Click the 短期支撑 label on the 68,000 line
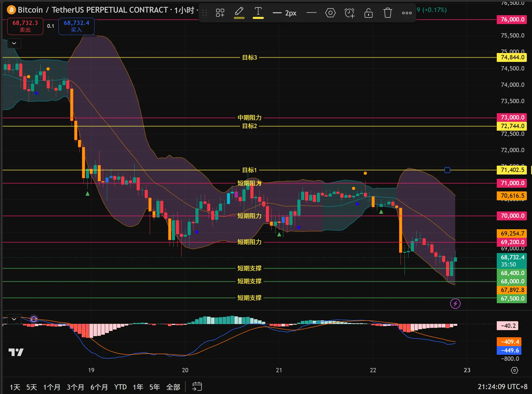532x394 pixels. (250, 281)
